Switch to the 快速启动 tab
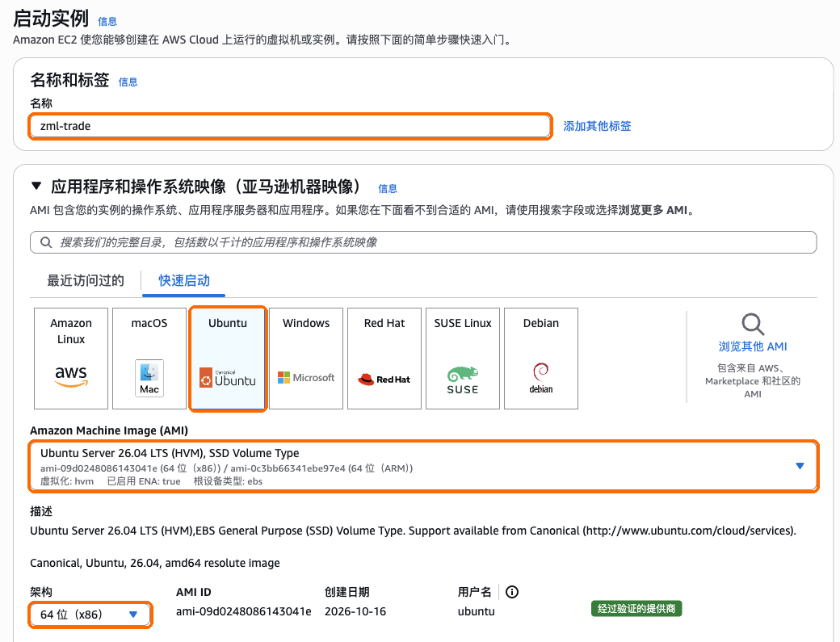The image size is (840, 642). [x=184, y=280]
